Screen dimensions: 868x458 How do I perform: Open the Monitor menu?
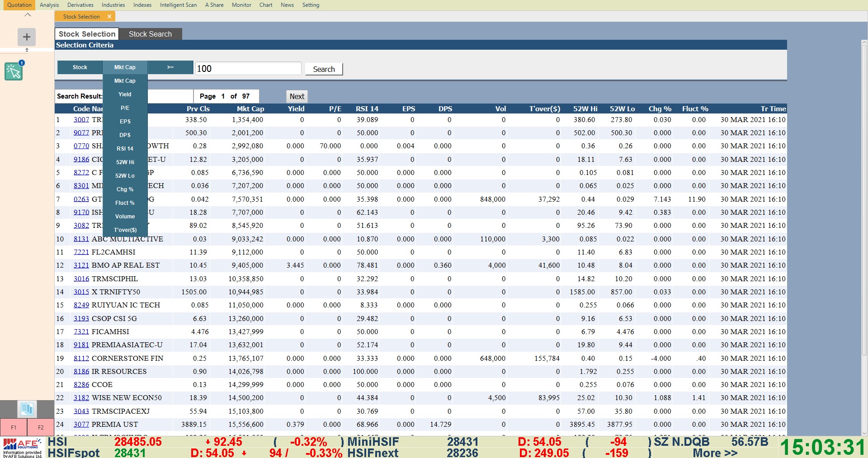241,5
